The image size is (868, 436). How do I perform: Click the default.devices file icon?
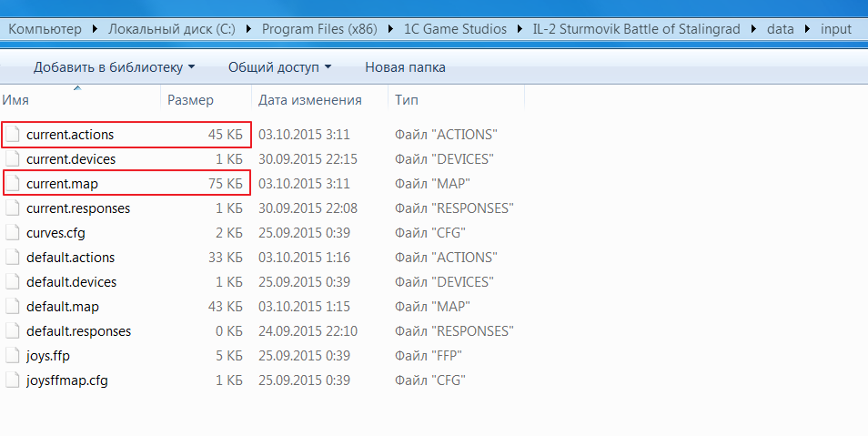pos(12,282)
